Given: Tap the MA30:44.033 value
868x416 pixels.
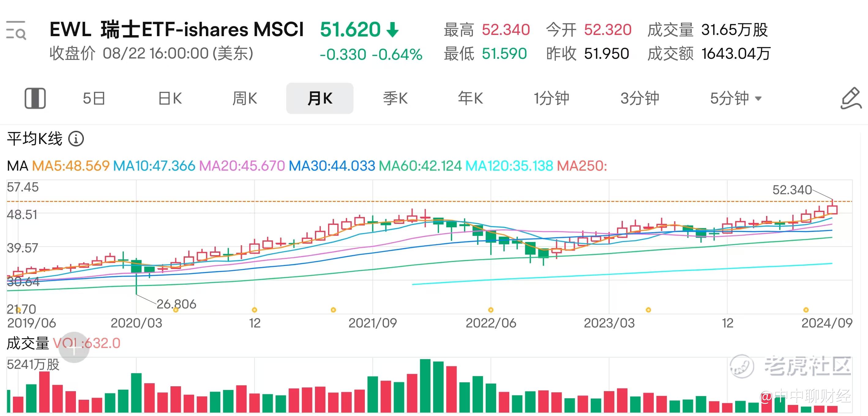Looking at the screenshot, I should (332, 166).
